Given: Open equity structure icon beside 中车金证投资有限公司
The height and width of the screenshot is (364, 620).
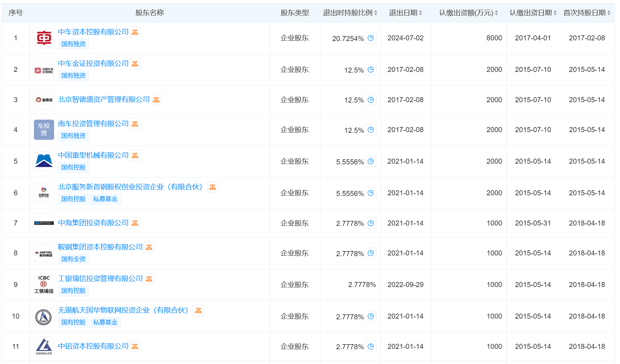Looking at the screenshot, I should tap(135, 64).
